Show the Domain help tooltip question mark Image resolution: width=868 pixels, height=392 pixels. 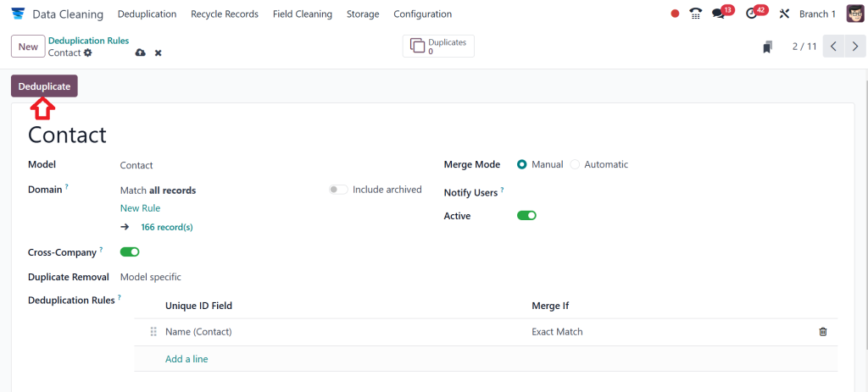66,187
